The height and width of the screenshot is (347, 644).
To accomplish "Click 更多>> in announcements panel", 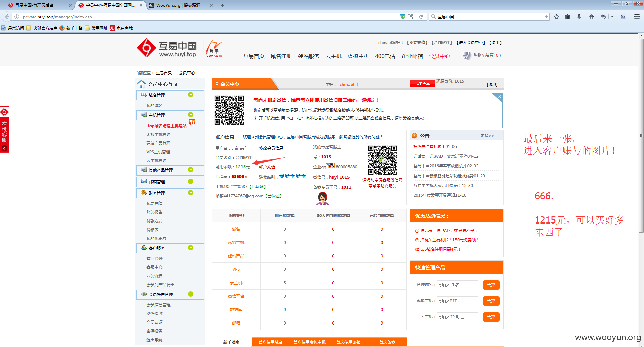I will (x=487, y=136).
